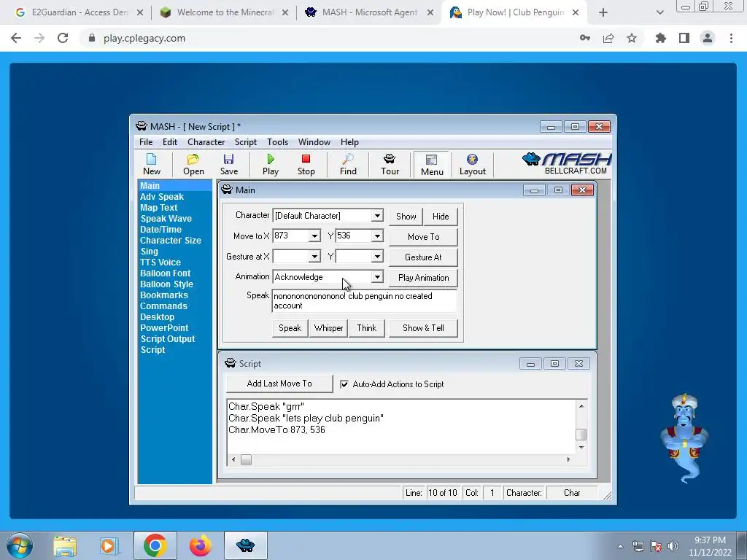Open the Chrome tab search chevron
This screenshot has height=560, width=747.
tap(659, 12)
